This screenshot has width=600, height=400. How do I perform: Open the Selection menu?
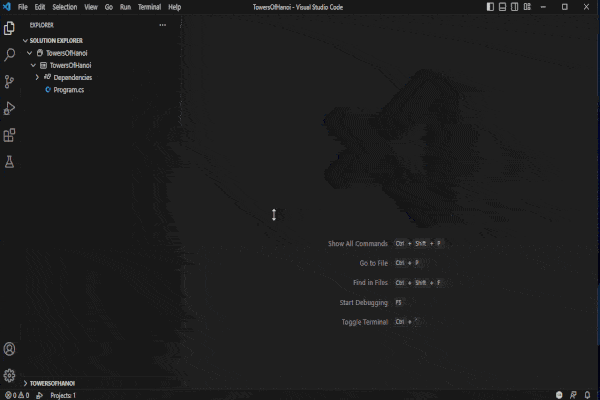point(64,7)
